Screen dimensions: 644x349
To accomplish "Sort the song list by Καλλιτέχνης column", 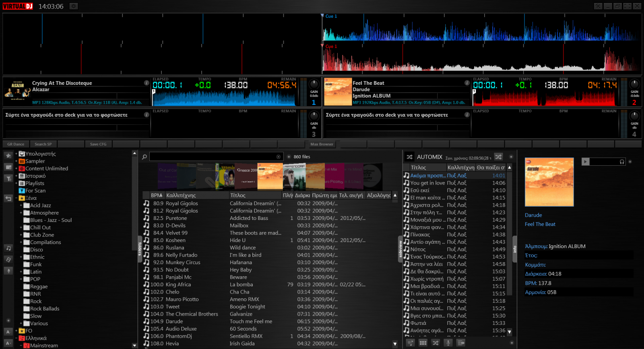I will 196,195.
